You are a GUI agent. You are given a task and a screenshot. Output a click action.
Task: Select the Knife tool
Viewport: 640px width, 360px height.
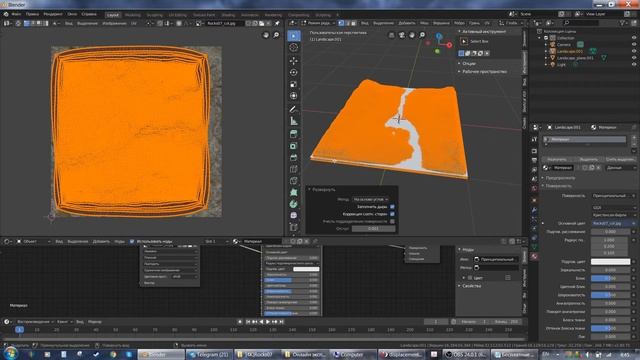point(293,181)
